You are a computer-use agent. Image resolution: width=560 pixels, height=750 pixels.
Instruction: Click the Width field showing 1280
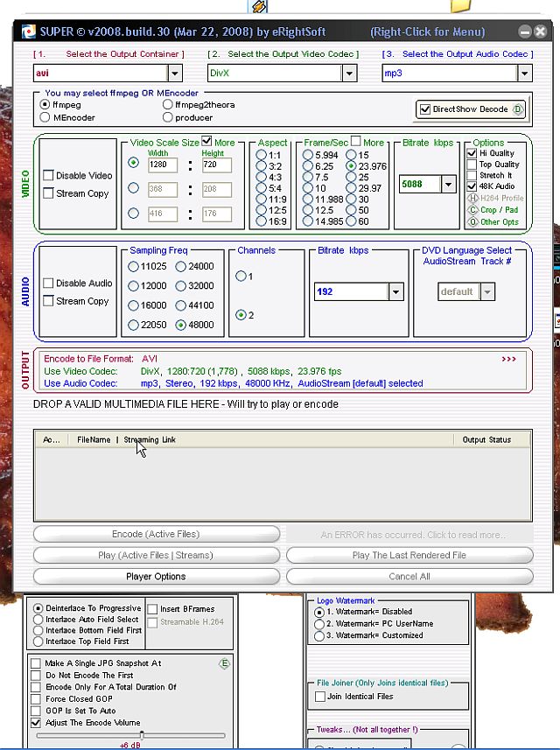pyautogui.click(x=162, y=165)
